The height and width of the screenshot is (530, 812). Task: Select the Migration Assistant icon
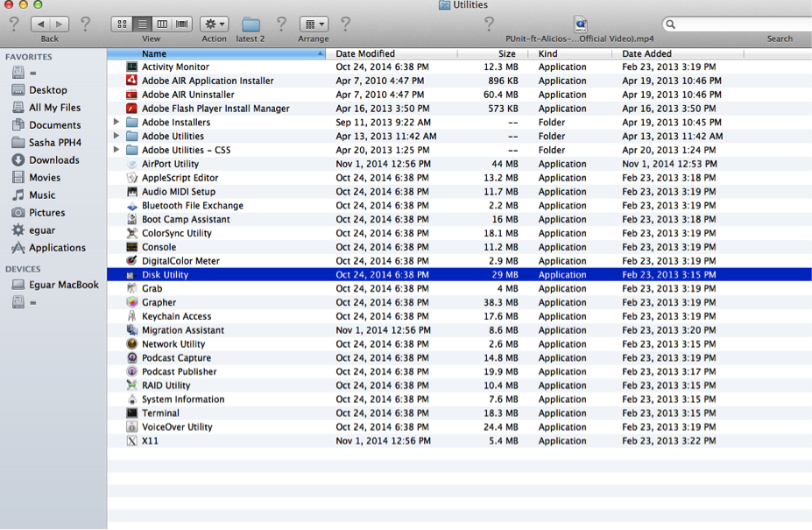132,330
